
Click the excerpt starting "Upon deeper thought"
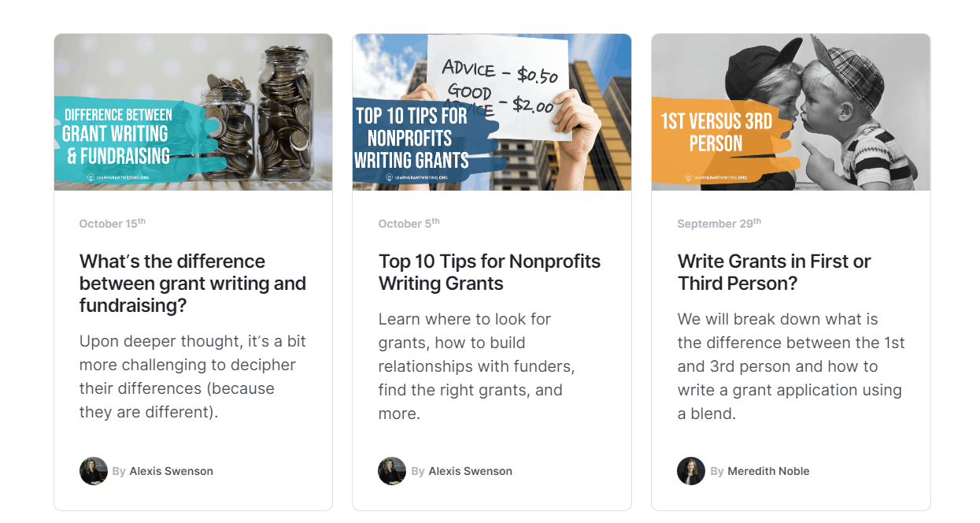[193, 376]
